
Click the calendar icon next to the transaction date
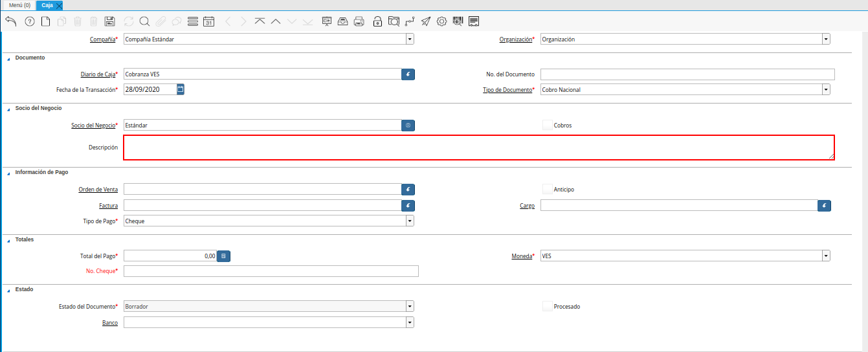coord(181,89)
